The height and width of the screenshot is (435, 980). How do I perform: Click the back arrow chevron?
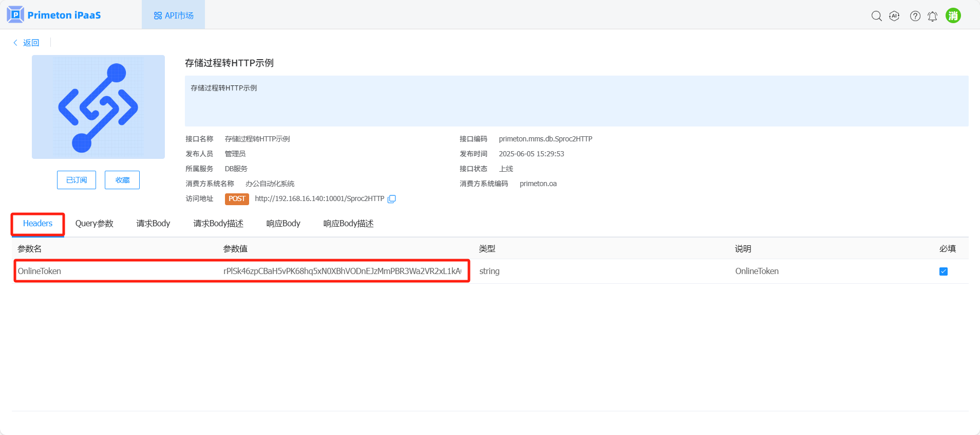point(15,43)
